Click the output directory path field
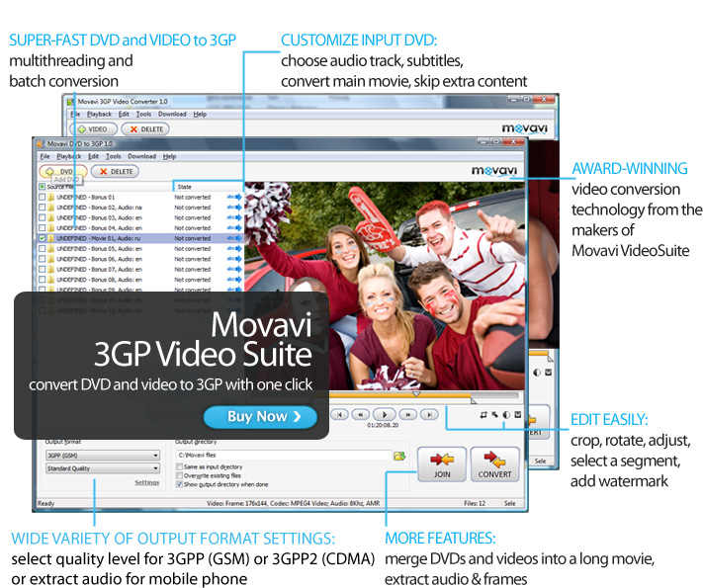This screenshot has width=703, height=588. click(x=284, y=456)
